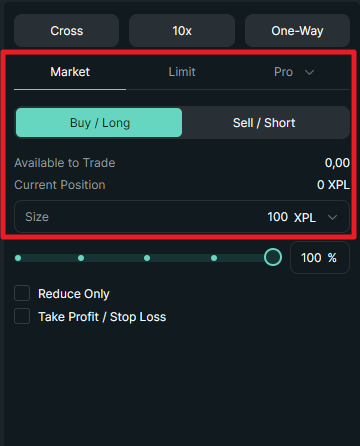The height and width of the screenshot is (446, 360).
Task: Set slider to the 50% marker dot
Action: tap(147, 258)
